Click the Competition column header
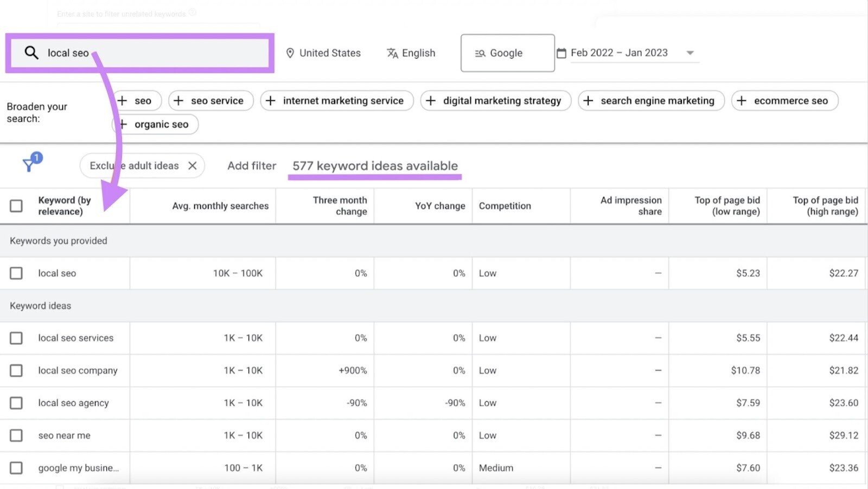868x489 pixels. [505, 205]
